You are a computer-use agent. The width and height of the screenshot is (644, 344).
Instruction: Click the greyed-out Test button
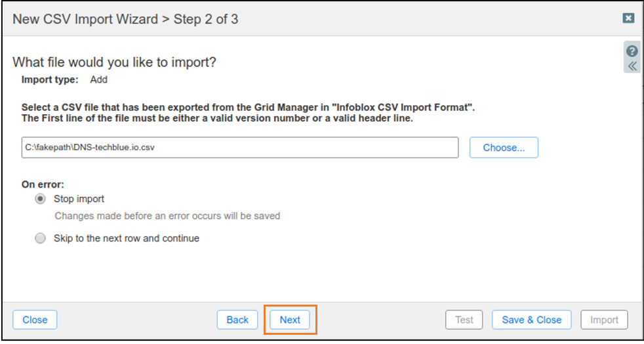point(464,320)
